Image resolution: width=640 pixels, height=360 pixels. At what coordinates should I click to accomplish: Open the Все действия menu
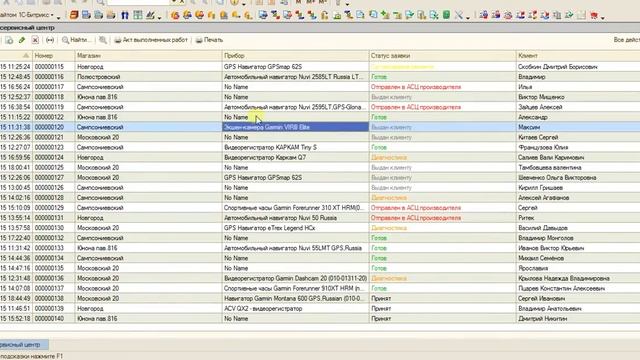coord(626,40)
